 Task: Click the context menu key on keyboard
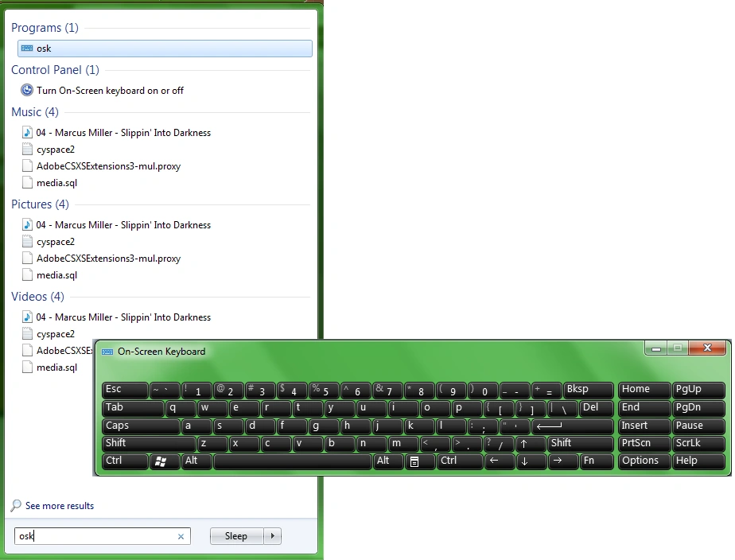point(419,461)
